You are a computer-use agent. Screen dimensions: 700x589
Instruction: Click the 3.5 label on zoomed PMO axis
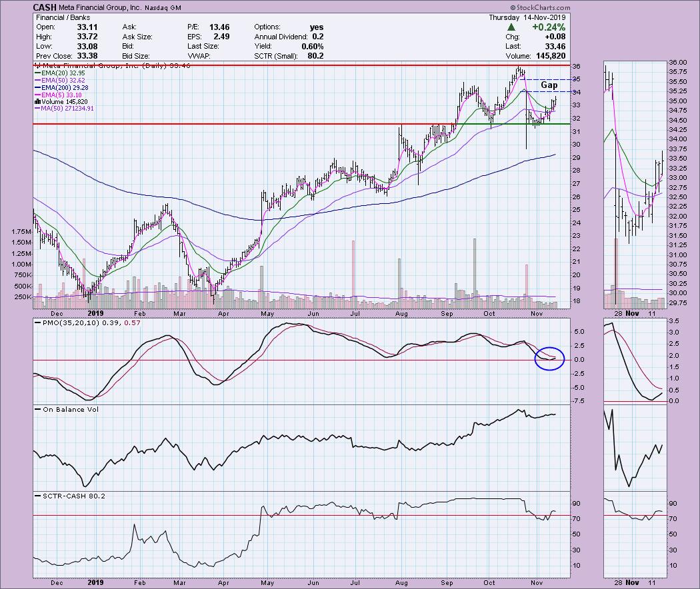tap(674, 321)
